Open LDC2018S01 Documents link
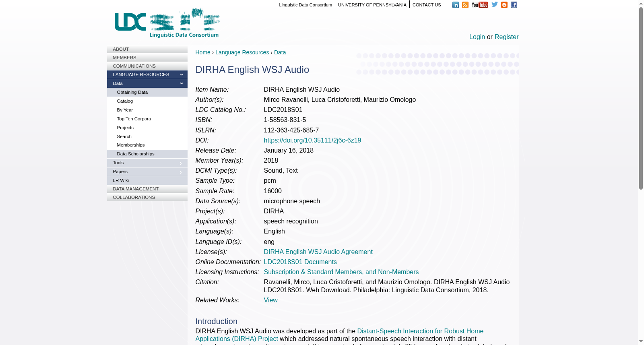 [300, 262]
